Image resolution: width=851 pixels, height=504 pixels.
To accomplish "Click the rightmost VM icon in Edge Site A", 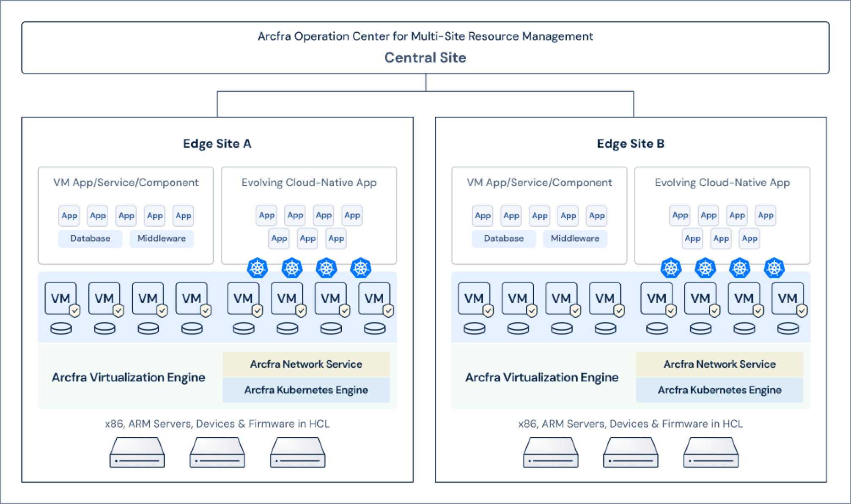I will [374, 299].
